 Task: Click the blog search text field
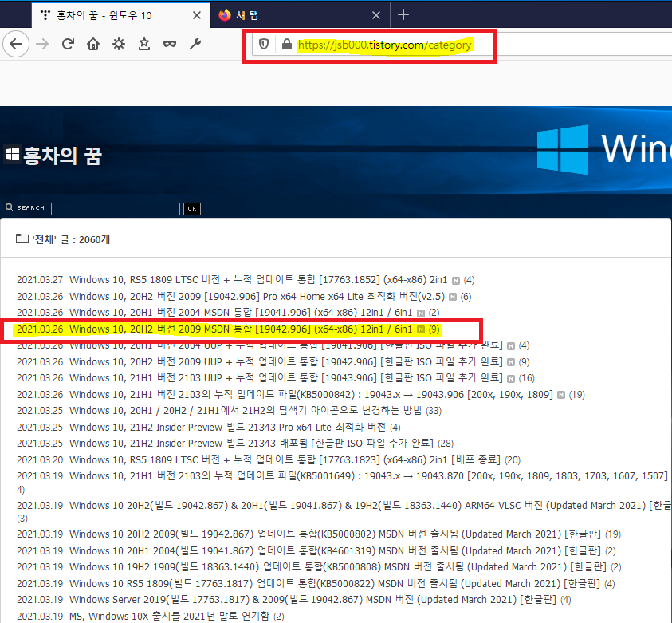tap(116, 209)
